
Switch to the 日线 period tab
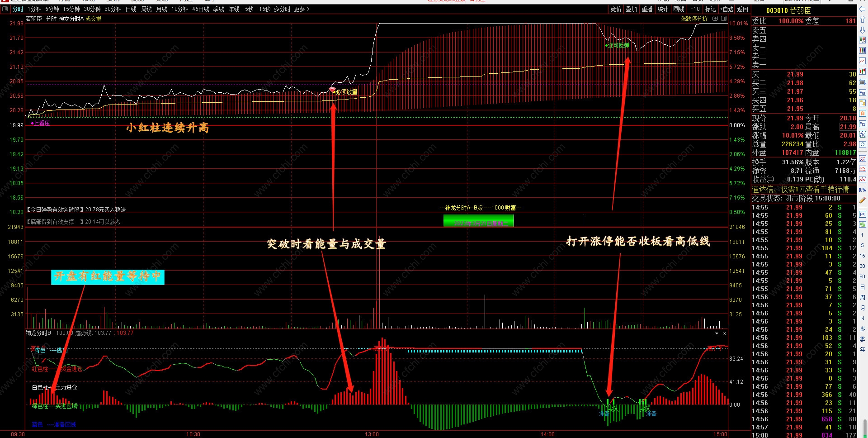[131, 9]
